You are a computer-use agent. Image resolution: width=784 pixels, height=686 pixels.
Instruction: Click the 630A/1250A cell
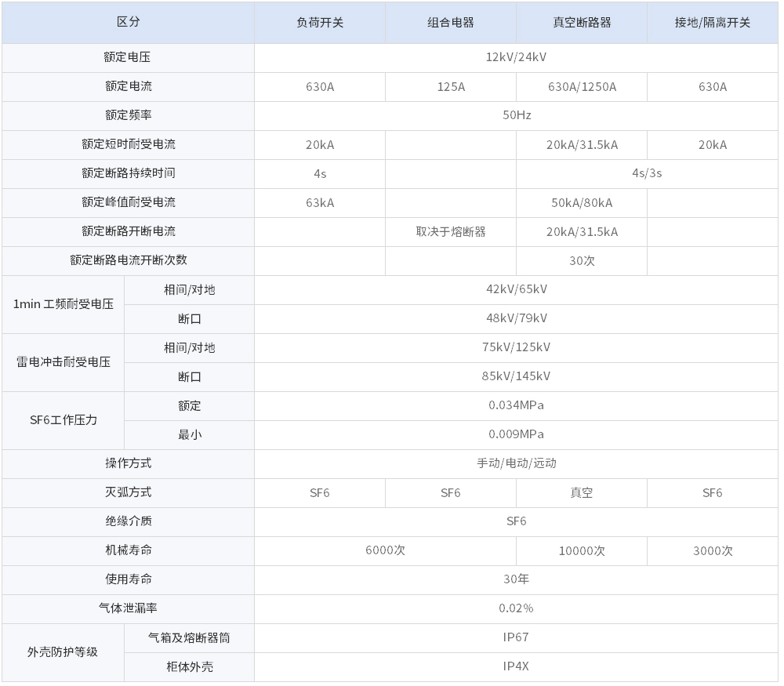(582, 87)
